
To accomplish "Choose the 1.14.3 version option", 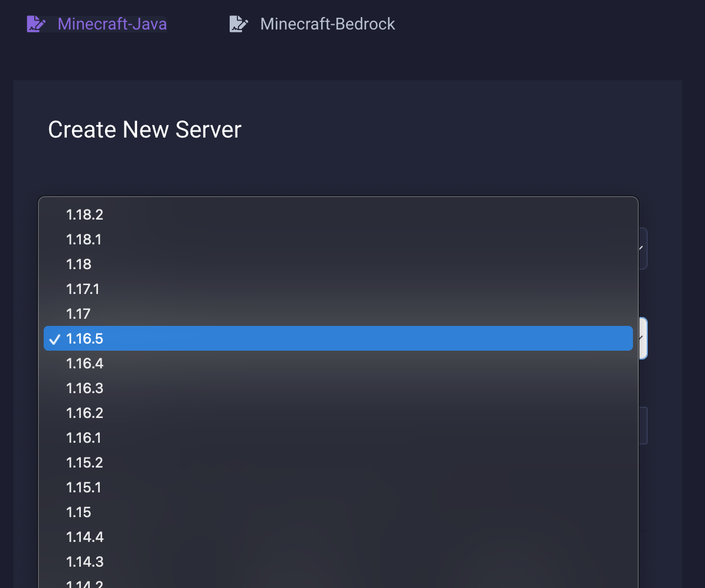I will 84,562.
